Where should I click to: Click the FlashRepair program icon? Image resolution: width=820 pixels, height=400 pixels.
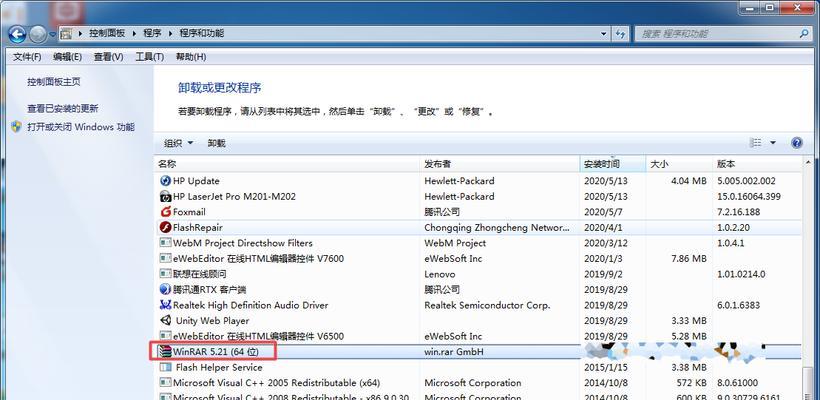pyautogui.click(x=165, y=227)
